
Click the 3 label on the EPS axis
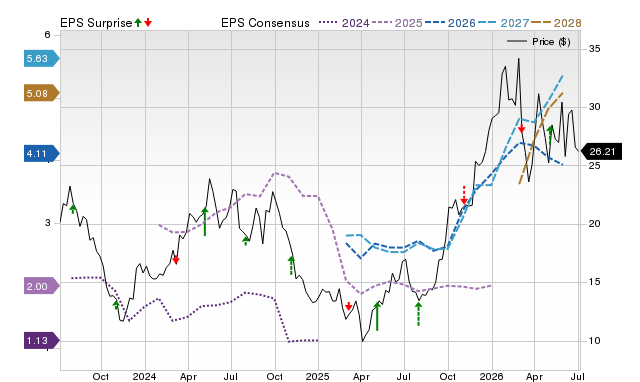(48, 223)
